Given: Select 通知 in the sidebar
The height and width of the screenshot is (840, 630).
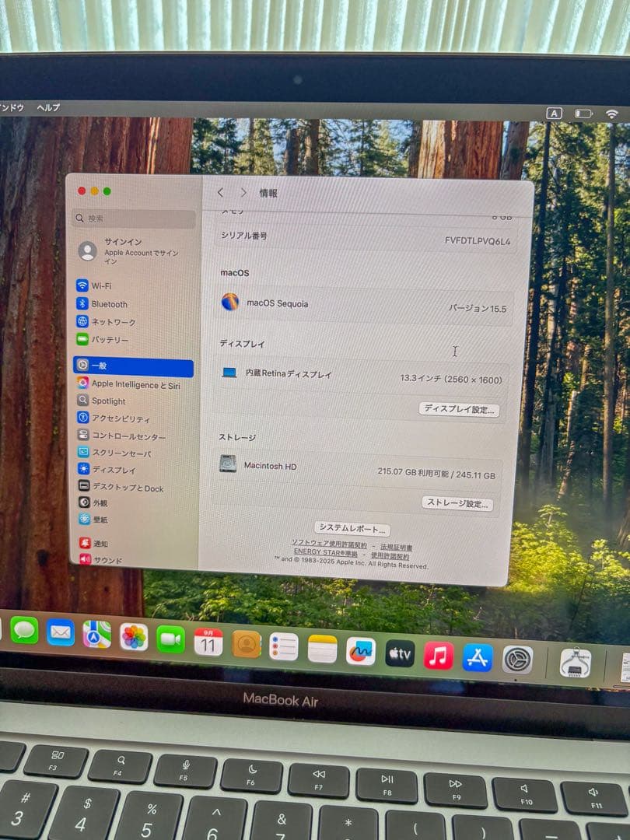Looking at the screenshot, I should pos(94,543).
